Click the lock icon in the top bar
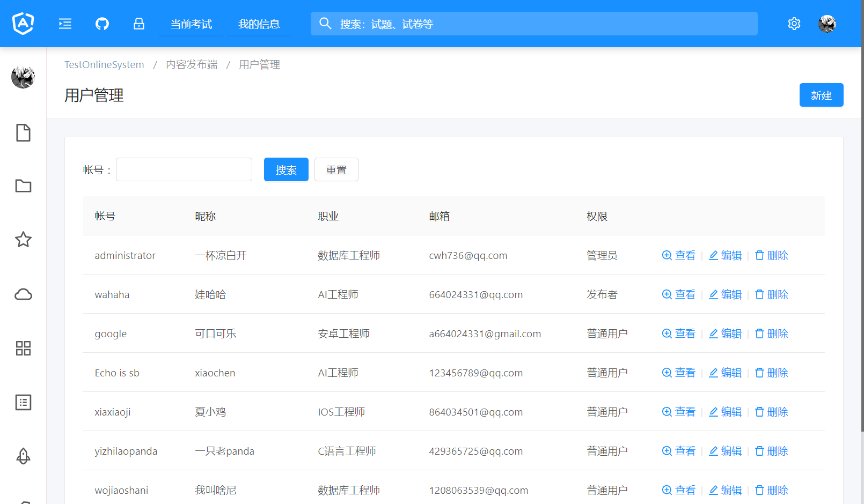 139,24
